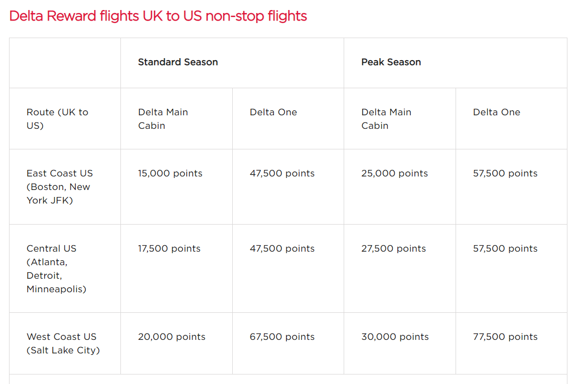The height and width of the screenshot is (384, 588).
Task: Click Delta One under Standard Season
Action: pos(273,112)
